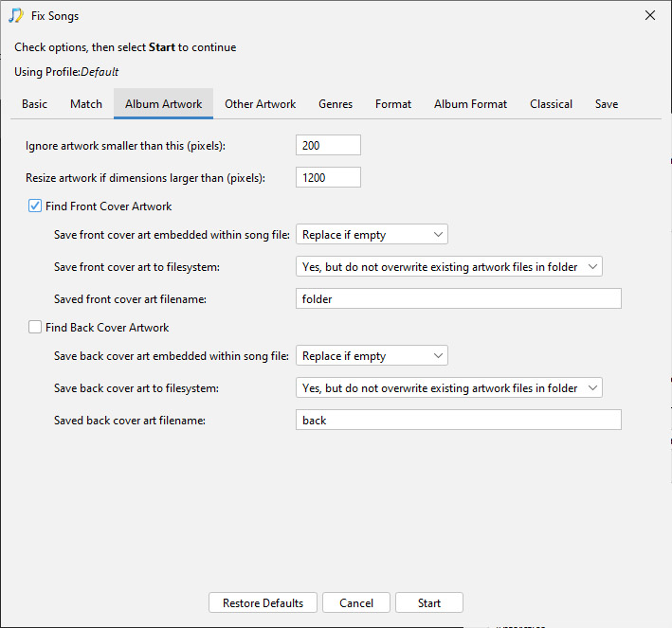Cancel the Fix Songs dialog
This screenshot has height=628, width=672.
click(x=356, y=602)
